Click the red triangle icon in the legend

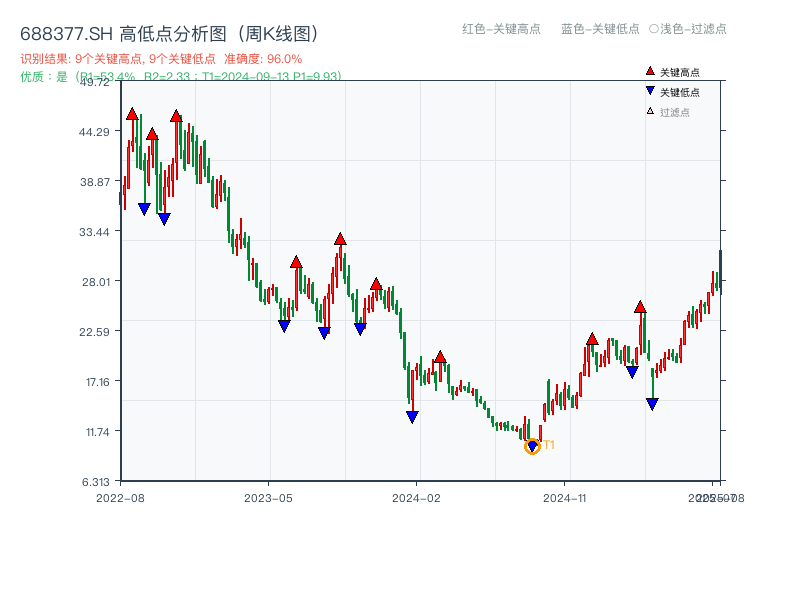coord(650,71)
